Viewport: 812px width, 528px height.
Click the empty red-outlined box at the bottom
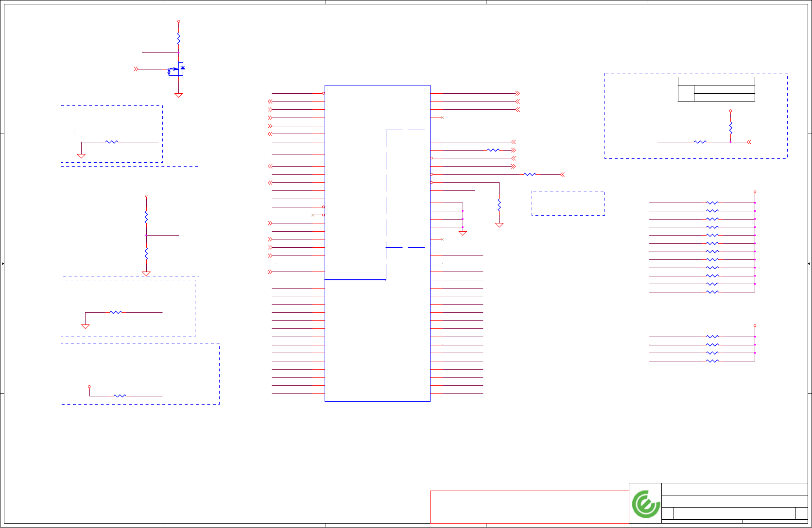[x=529, y=507]
